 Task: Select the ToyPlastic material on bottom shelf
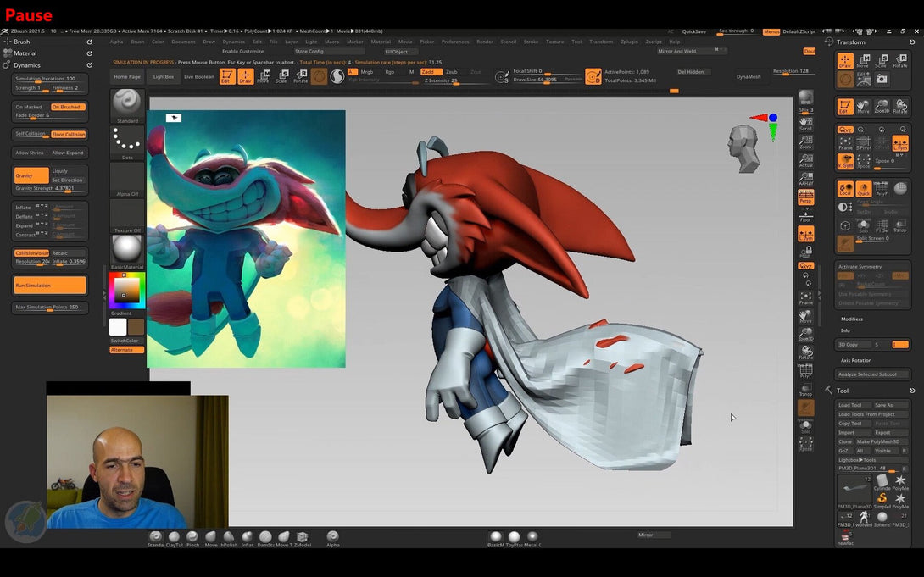514,538
